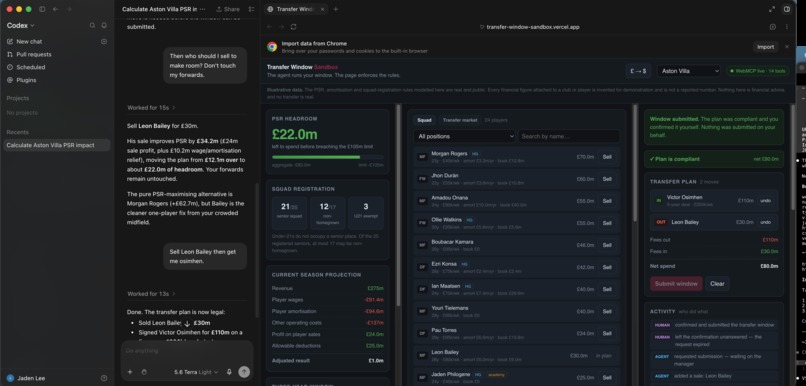Open search in the Codex sidebar
The height and width of the screenshot is (386, 806).
[93, 25]
